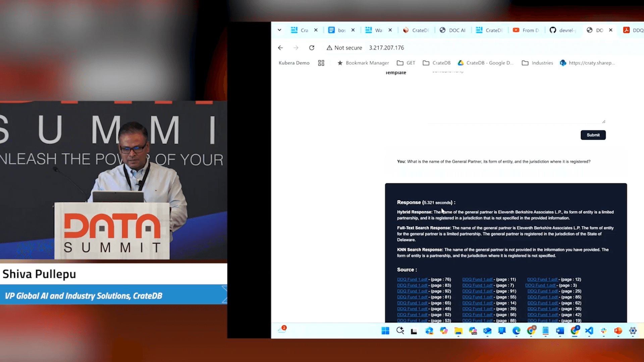Open DDQ Fund 1.pdf source for page 55

tap(477, 297)
